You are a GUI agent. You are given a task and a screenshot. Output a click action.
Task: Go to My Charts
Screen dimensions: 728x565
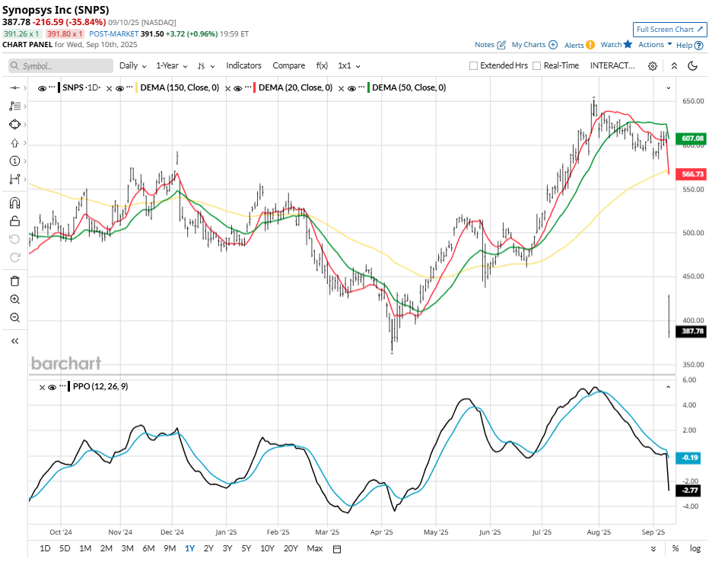(534, 45)
